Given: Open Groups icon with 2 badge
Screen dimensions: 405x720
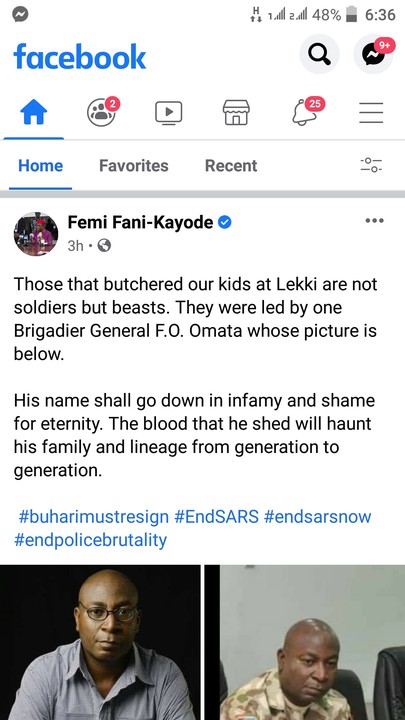Looking at the screenshot, I should 101,112.
